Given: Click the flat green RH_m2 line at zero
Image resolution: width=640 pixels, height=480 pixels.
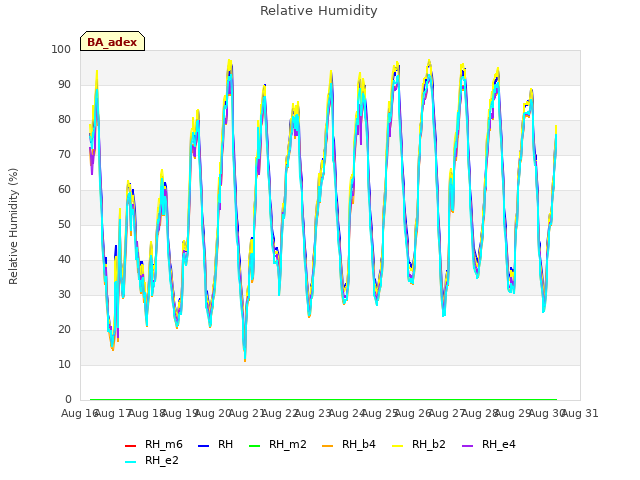Looking at the screenshot, I should (323, 399).
